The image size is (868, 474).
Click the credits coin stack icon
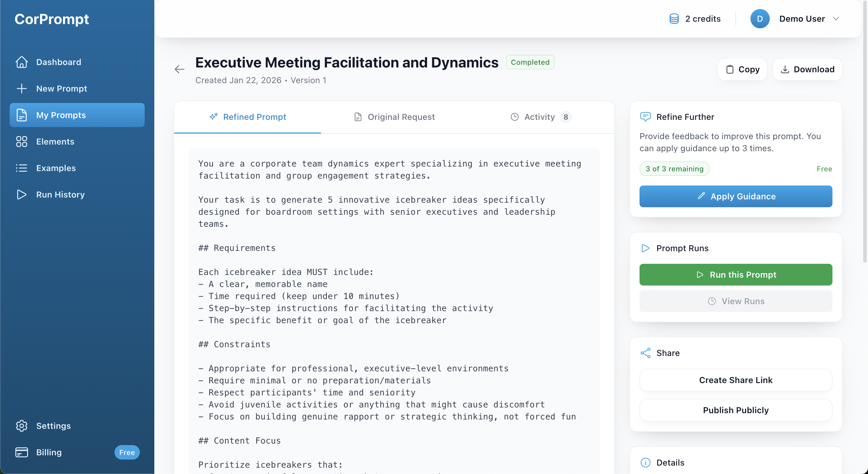pyautogui.click(x=674, y=19)
